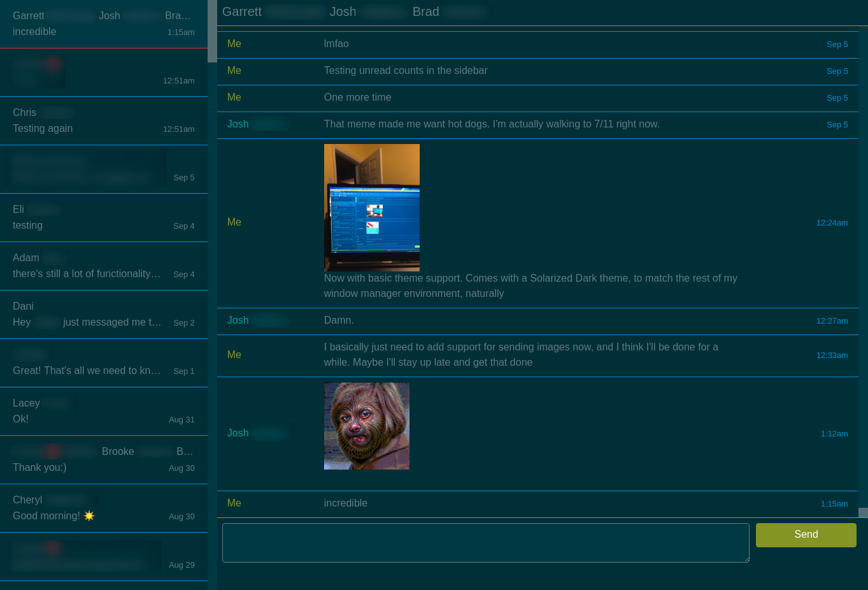Open conversation 'Great! That's all we need'
Screen dimensions: 868x590
point(104,363)
